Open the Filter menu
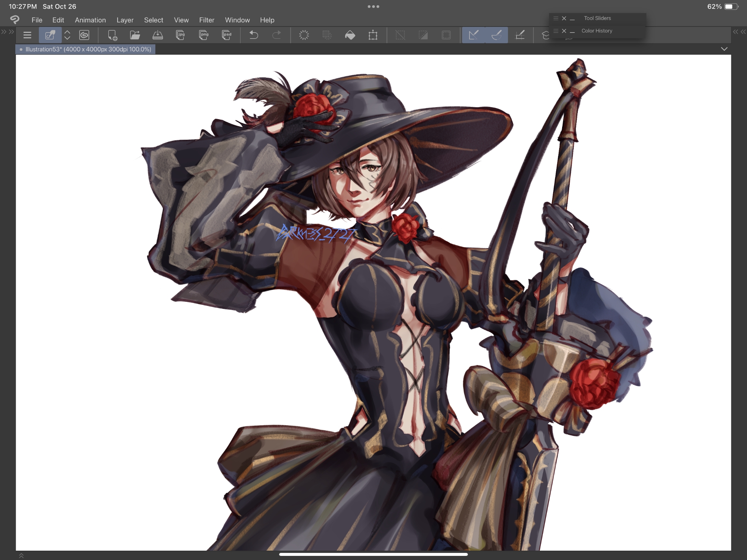Image resolution: width=747 pixels, height=560 pixels. click(207, 20)
